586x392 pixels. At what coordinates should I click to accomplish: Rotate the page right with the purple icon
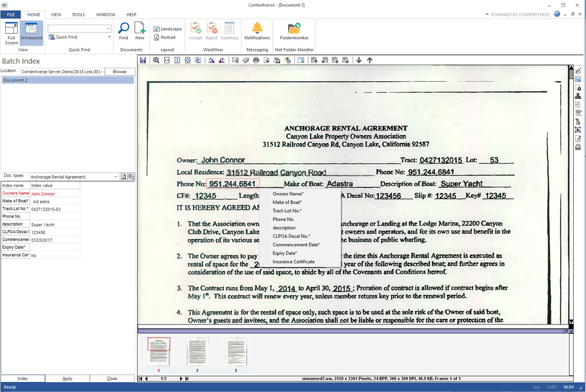[211, 60]
